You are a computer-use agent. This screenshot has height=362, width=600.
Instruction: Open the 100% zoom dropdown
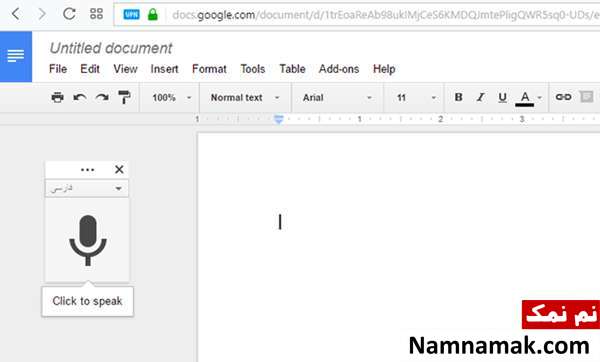tap(171, 98)
